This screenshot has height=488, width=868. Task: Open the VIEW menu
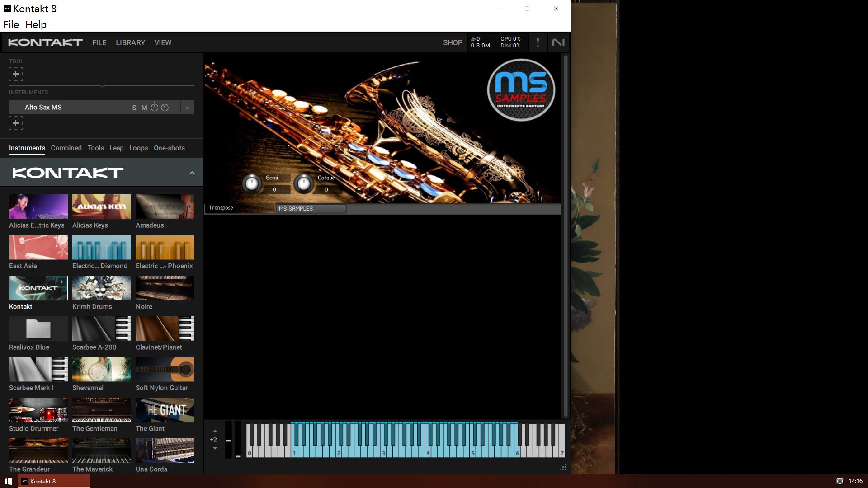163,42
